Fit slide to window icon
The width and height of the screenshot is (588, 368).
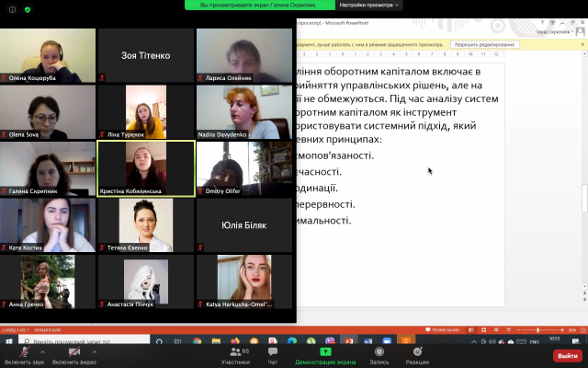[x=583, y=330]
